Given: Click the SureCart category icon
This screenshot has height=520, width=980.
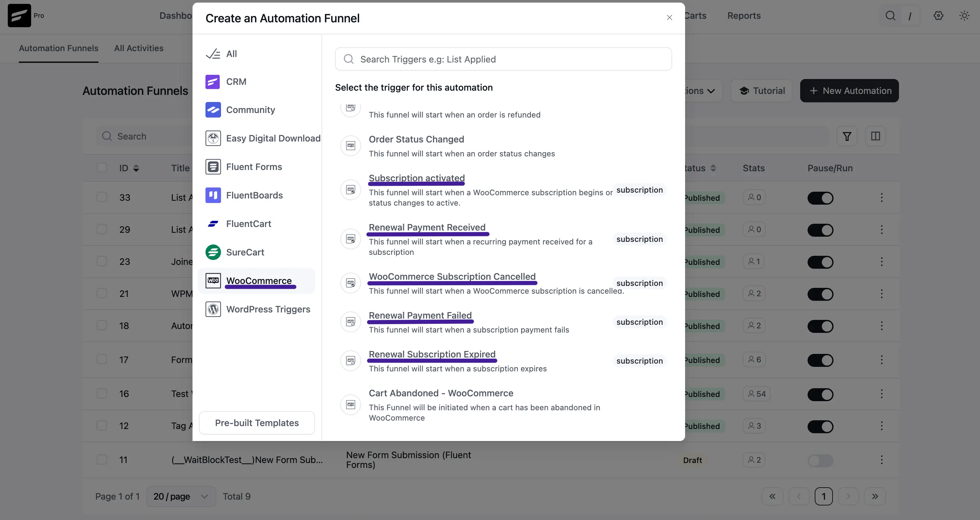Looking at the screenshot, I should (x=213, y=253).
